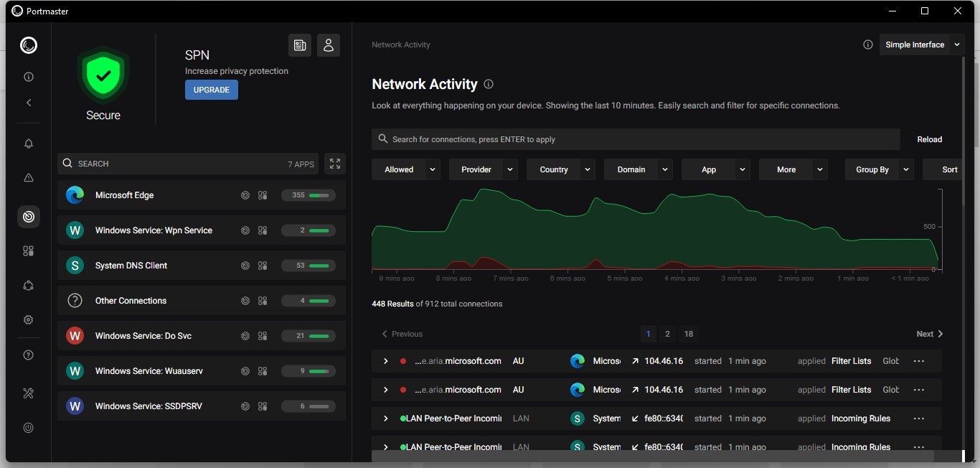Image resolution: width=980 pixels, height=468 pixels.
Task: Click Wpn Service's app settings grid icon
Action: click(x=263, y=230)
